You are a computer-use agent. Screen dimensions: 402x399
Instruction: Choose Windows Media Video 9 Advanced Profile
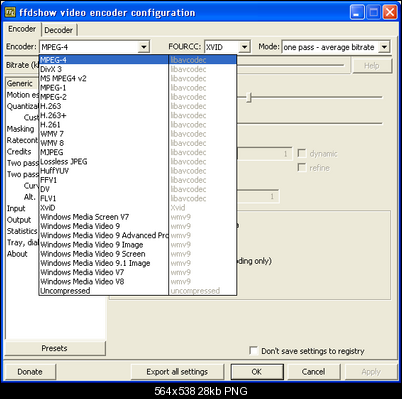coord(138,235)
